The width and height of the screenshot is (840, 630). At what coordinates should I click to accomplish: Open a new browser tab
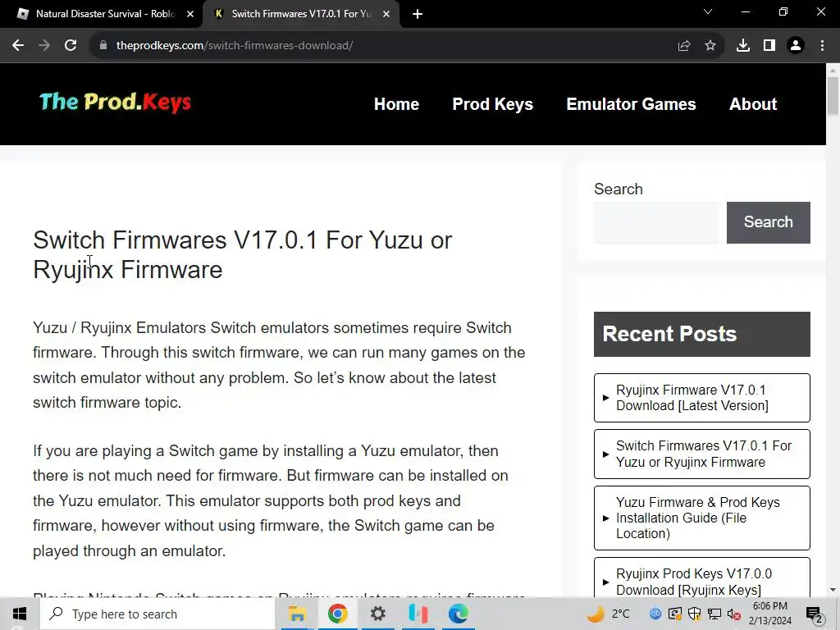[418, 14]
